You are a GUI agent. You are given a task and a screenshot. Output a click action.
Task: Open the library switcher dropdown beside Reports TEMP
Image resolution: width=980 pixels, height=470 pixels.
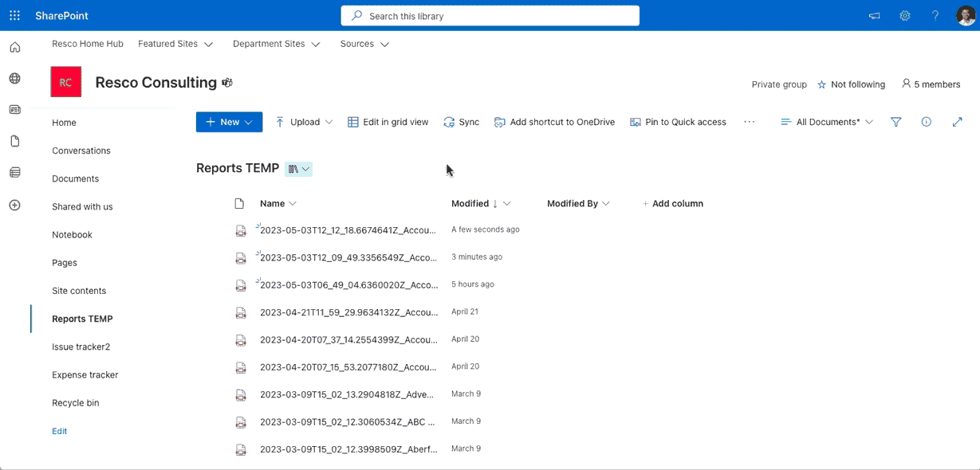coord(299,169)
